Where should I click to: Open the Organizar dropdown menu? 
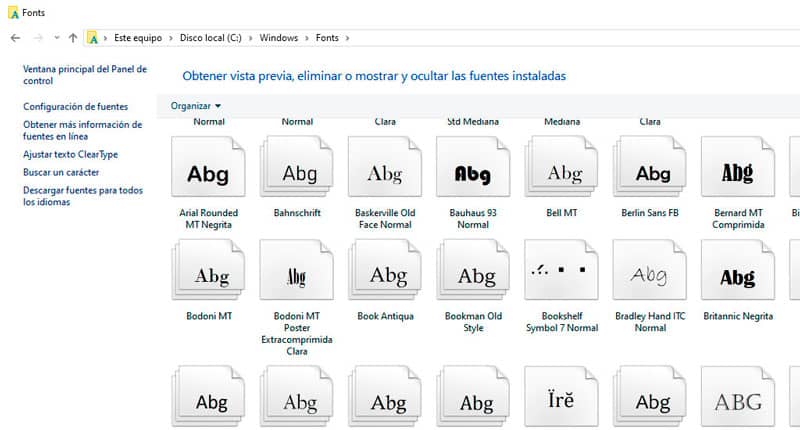pos(196,106)
